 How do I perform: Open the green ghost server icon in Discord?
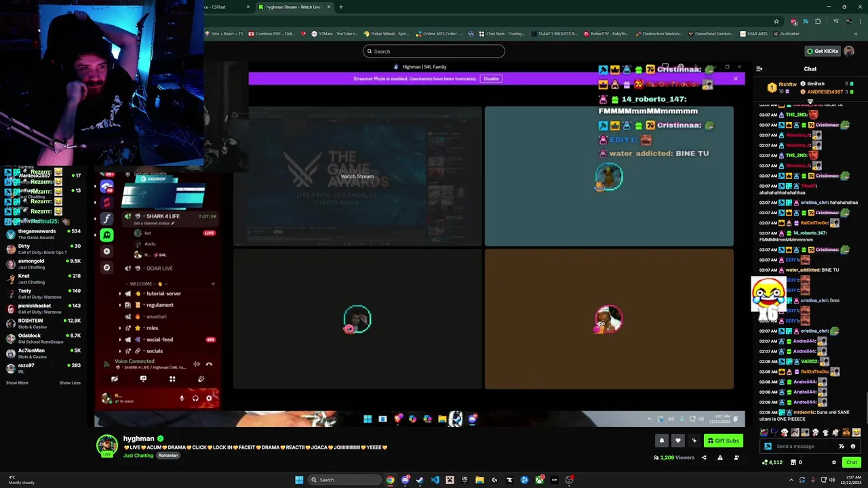click(106, 235)
